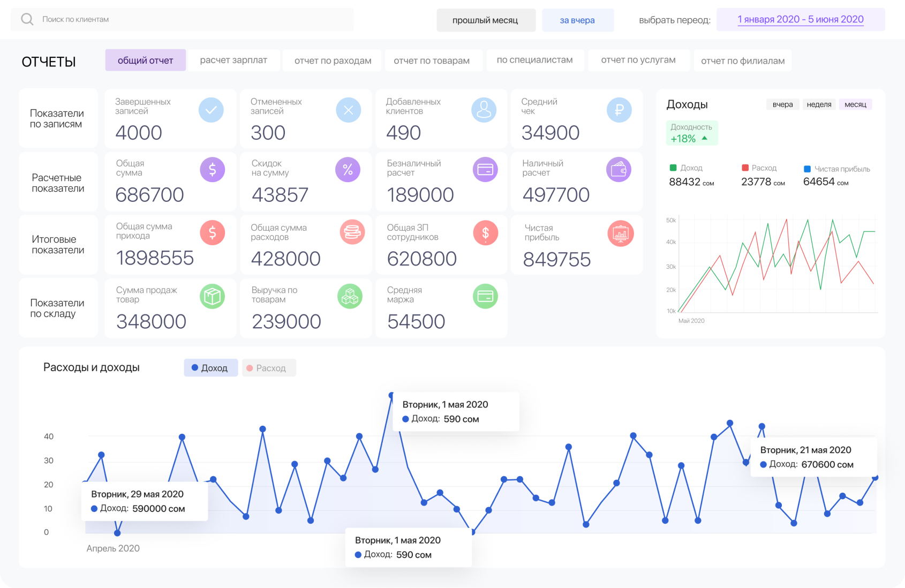Switch to отчет по товарам tab
This screenshot has height=588, width=905.
tap(431, 61)
